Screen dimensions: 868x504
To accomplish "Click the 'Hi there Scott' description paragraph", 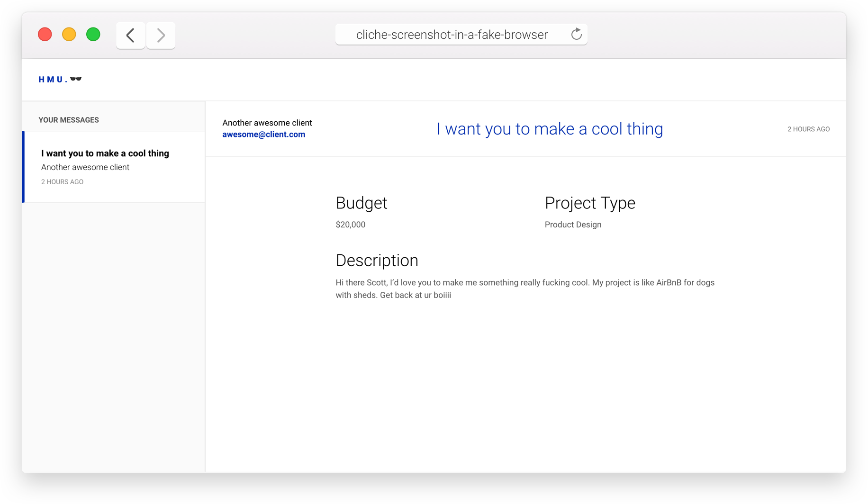I will [525, 288].
